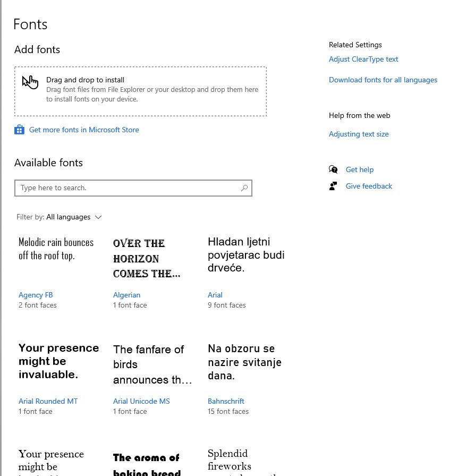
Task: Click the drag-and-drop hand cursor icon
Action: coord(30,82)
